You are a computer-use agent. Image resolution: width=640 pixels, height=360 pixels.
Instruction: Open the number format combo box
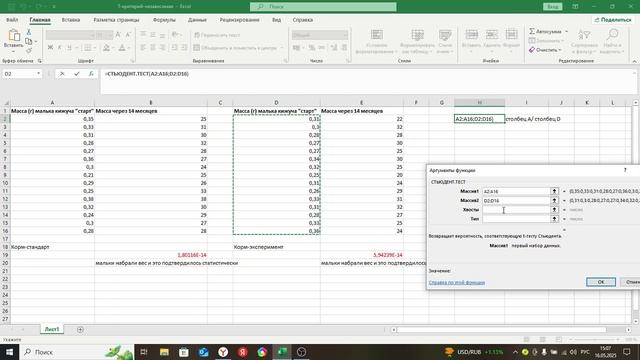click(x=320, y=35)
